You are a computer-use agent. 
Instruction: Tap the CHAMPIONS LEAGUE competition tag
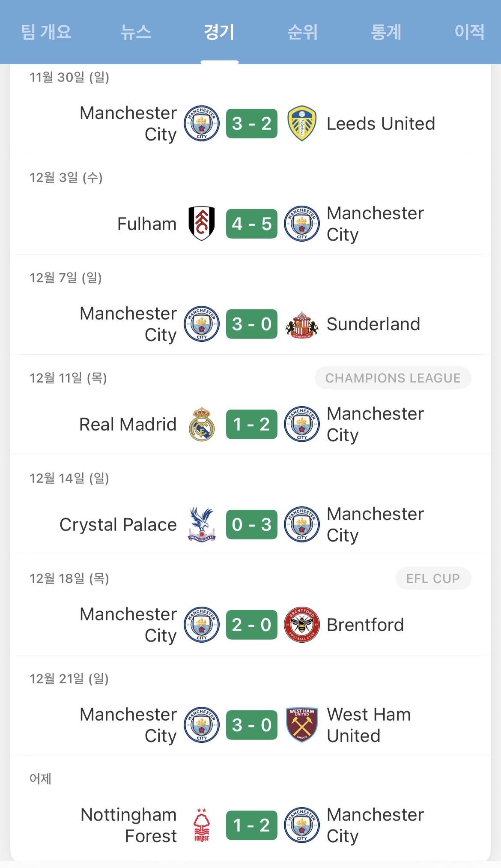click(393, 378)
